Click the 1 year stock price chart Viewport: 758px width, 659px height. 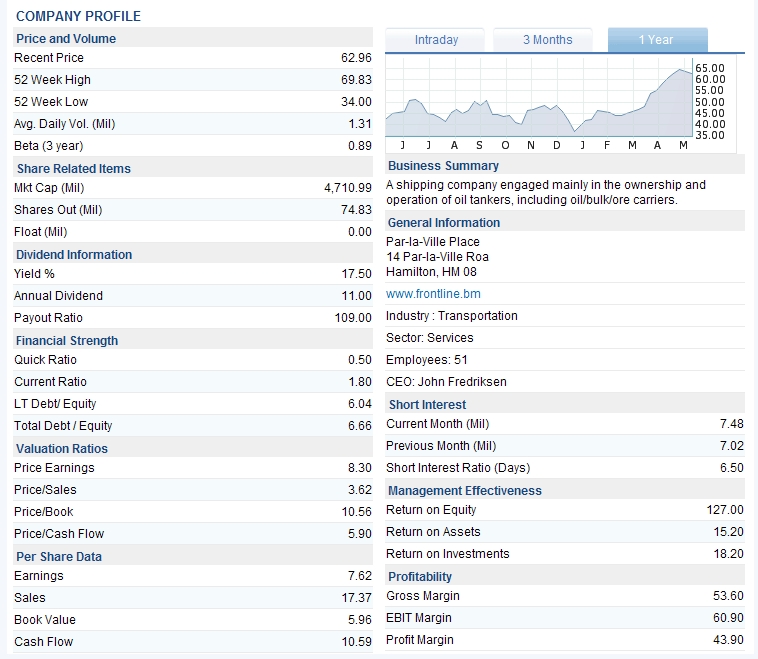561,104
